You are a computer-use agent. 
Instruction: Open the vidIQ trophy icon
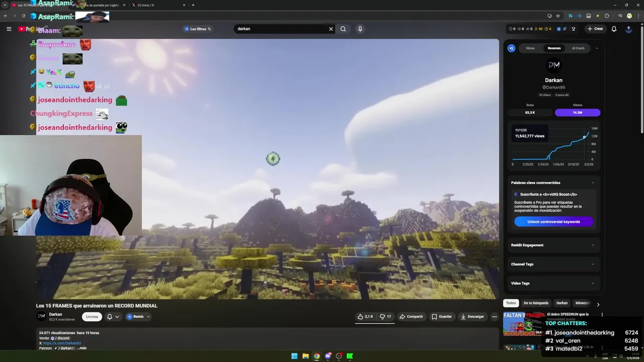pos(573,29)
